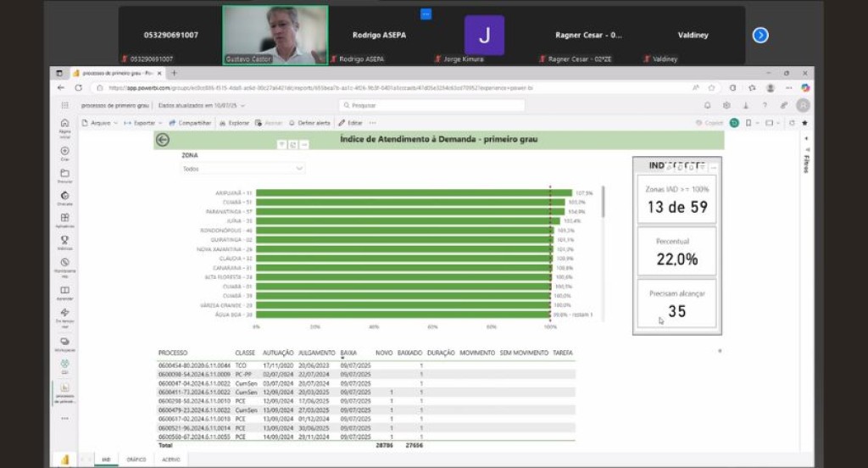The width and height of the screenshot is (868, 468).
Task: Open Workspaces icon in left sidebar
Action: pos(64,342)
